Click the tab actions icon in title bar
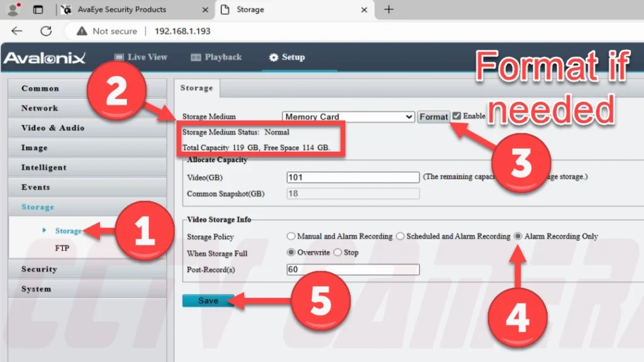 tap(38, 9)
